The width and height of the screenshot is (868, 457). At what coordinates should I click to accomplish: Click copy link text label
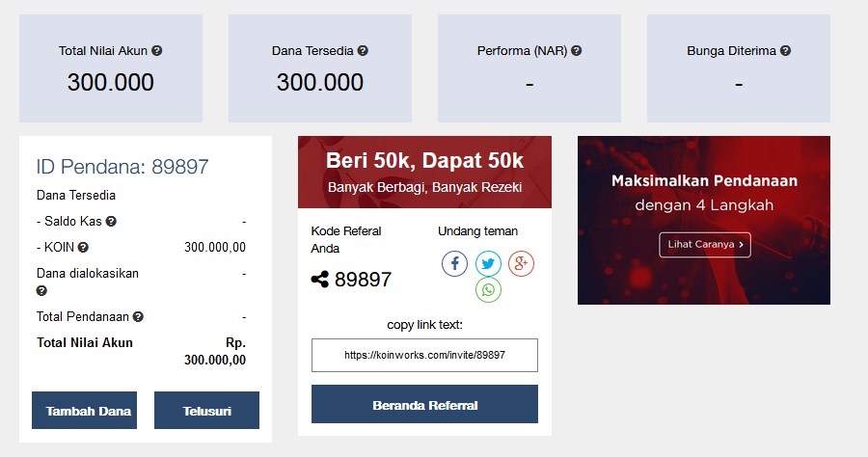click(424, 325)
